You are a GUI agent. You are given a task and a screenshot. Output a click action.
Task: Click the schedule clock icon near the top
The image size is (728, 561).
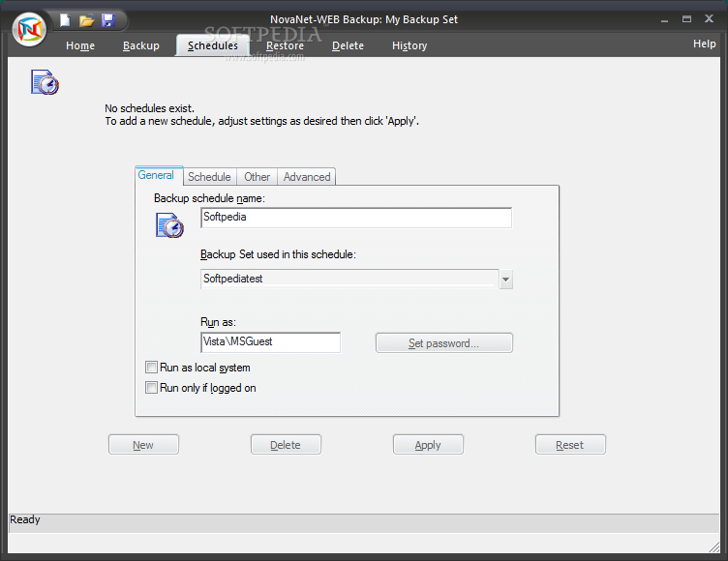coord(45,82)
